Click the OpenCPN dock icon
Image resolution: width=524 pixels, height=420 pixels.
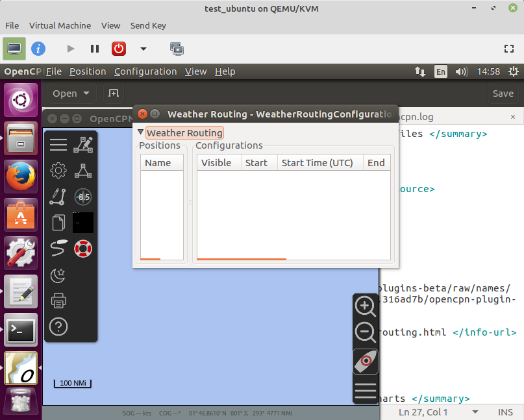(x=21, y=368)
